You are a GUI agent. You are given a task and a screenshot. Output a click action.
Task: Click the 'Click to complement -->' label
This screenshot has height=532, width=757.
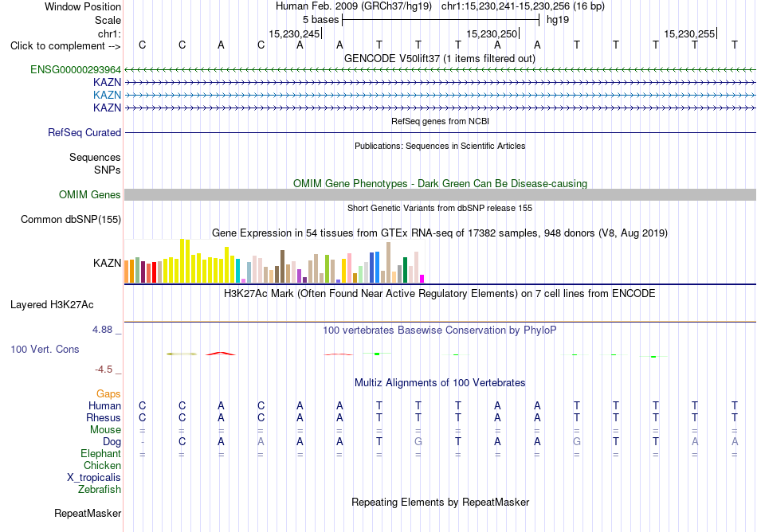65,46
